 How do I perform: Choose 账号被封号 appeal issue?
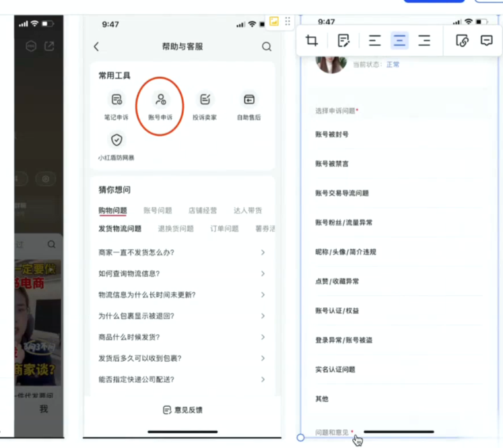click(x=399, y=135)
